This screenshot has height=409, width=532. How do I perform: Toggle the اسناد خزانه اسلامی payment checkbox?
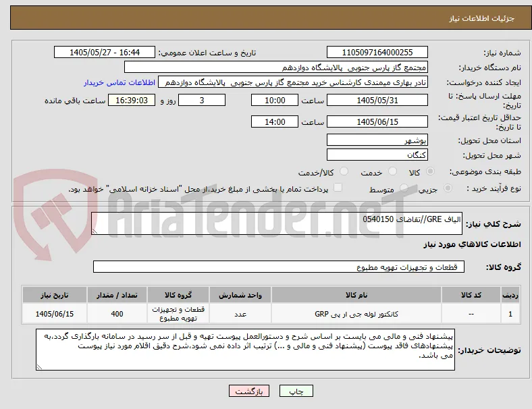tap(338, 188)
